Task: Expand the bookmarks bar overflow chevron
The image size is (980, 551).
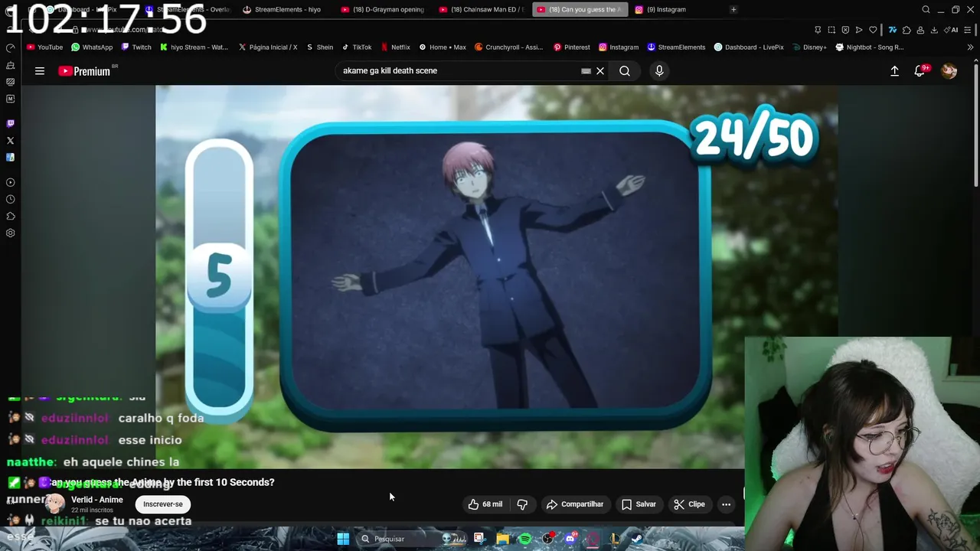Action: point(970,47)
